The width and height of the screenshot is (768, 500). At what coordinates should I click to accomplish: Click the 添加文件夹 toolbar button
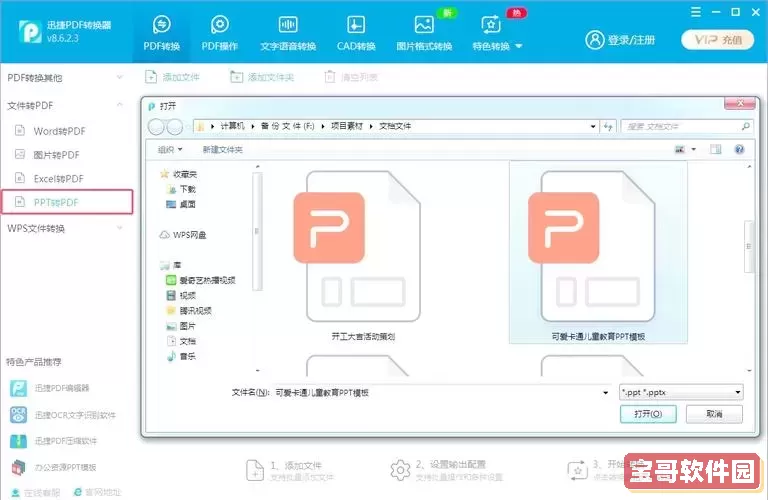pos(262,77)
